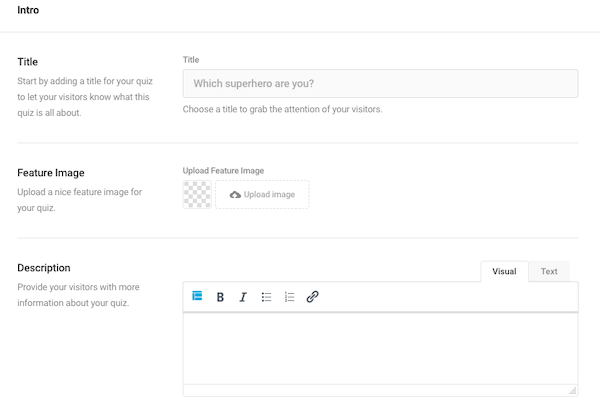600x404 pixels.
Task: Click the 'Feature Image' section heading
Action: coord(51,172)
